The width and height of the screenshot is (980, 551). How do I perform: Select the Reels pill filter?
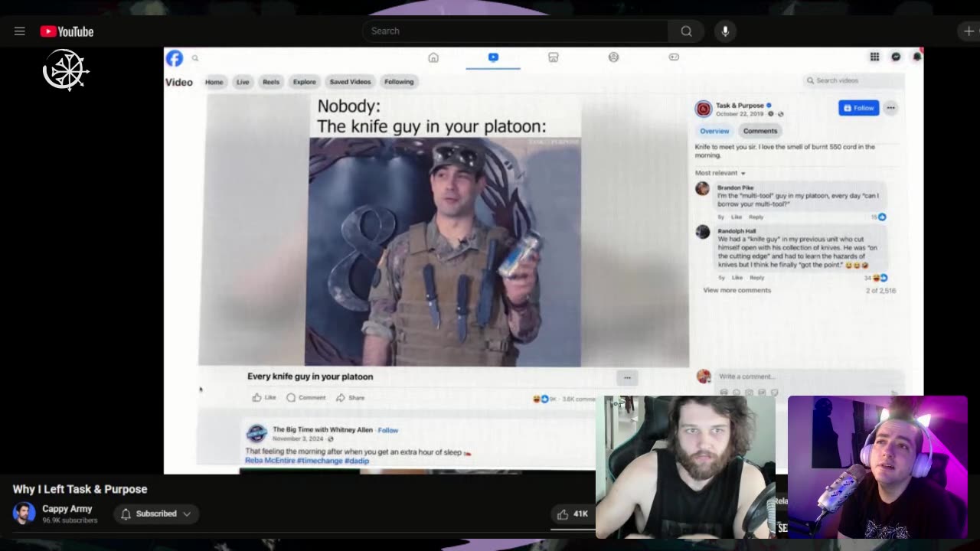(x=271, y=82)
